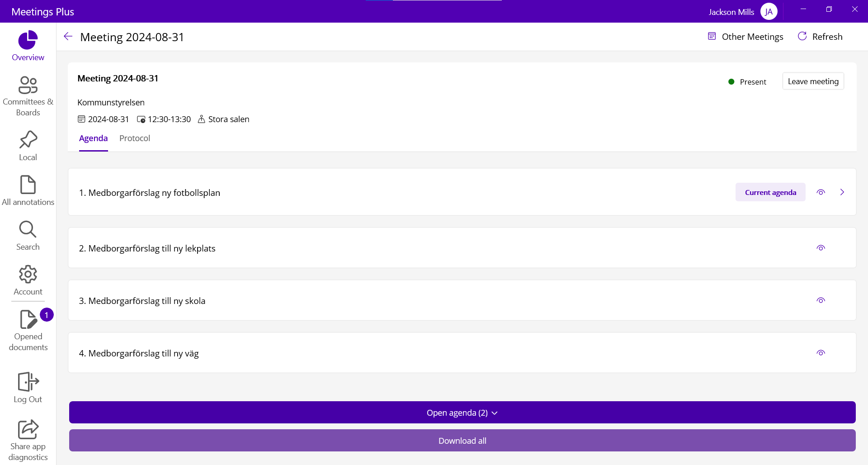
Task: Click the Meeting 2024-08-31 page title
Action: 132,37
